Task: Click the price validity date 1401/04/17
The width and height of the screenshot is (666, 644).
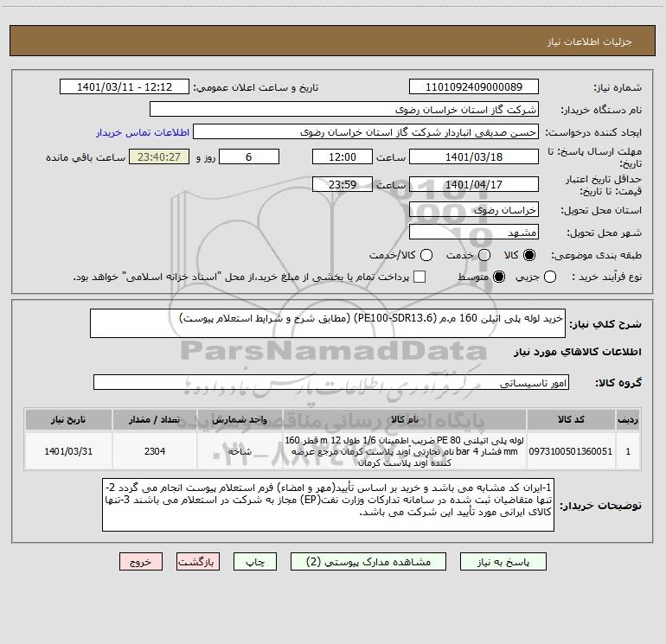Action: coord(474,184)
